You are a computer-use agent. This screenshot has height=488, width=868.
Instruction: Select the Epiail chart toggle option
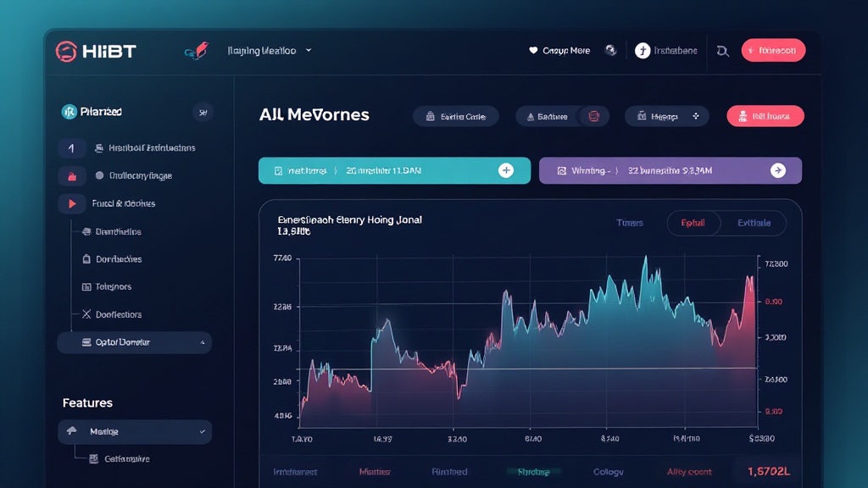[693, 223]
